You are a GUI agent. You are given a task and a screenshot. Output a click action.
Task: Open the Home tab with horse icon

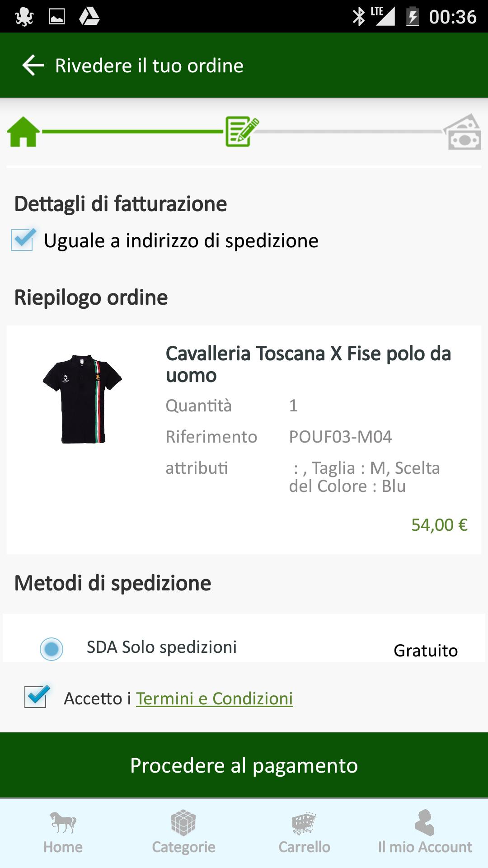[63, 833]
